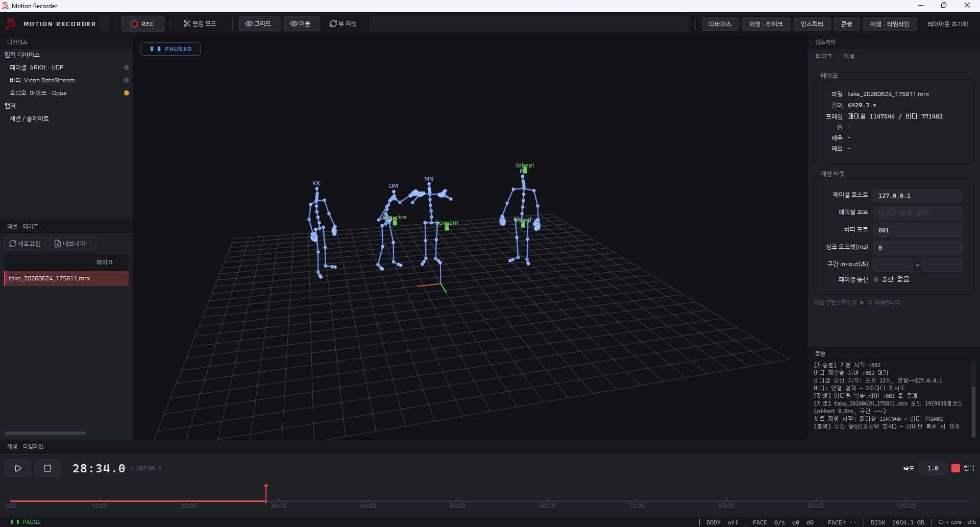Switch to the 테이크 inspector tab
This screenshot has width=980, height=527.
[823, 57]
